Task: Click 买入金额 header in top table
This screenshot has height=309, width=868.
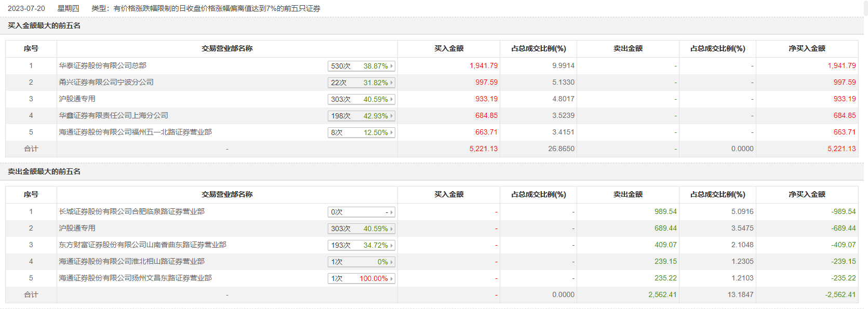Action: point(449,48)
